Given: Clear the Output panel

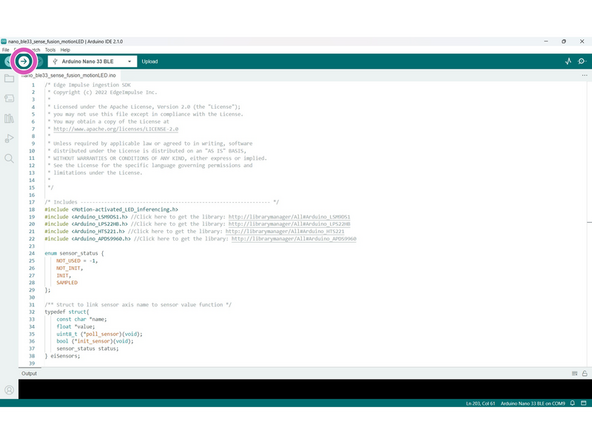Looking at the screenshot, I should click(x=575, y=373).
